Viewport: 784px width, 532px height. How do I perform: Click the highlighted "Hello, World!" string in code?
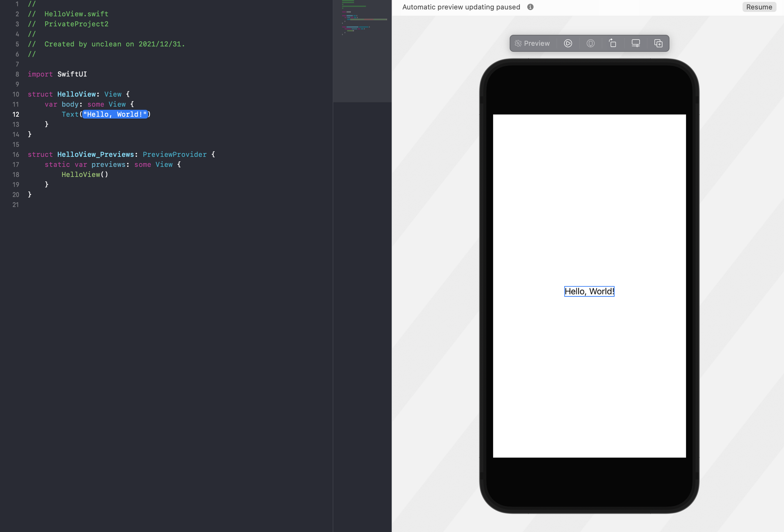coord(115,114)
